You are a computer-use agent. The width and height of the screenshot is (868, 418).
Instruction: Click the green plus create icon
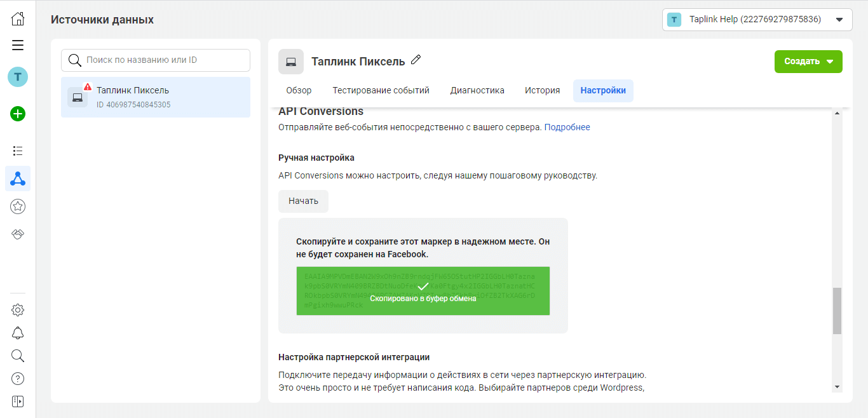point(18,114)
